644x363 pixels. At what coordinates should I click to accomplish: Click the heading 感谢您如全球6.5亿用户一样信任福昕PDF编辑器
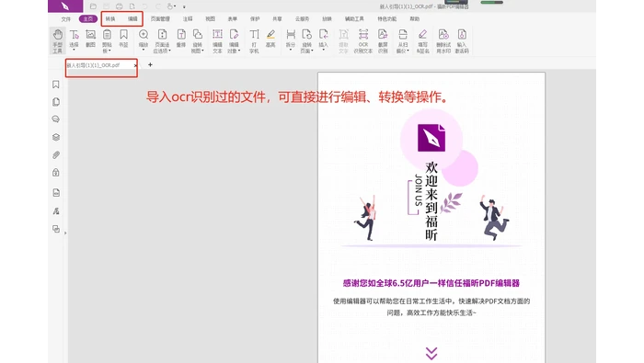pyautogui.click(x=431, y=283)
